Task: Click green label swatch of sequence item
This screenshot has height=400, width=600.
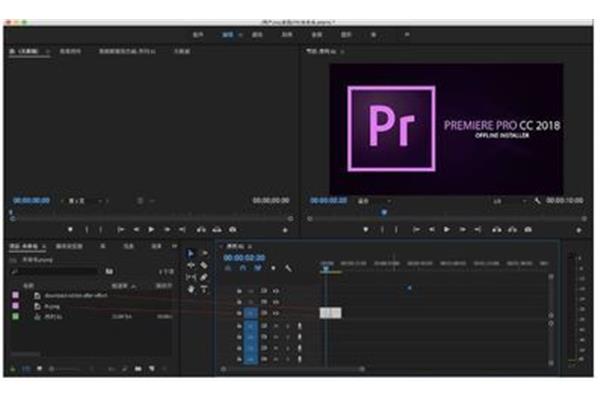Action: coord(15,317)
